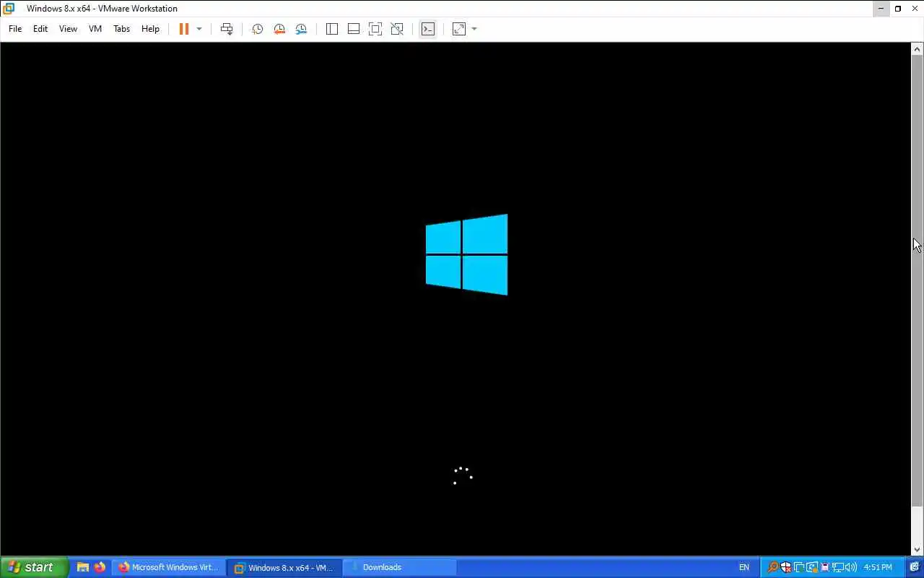Open the Windows XP start menu
The width and height of the screenshot is (924, 578).
point(35,567)
